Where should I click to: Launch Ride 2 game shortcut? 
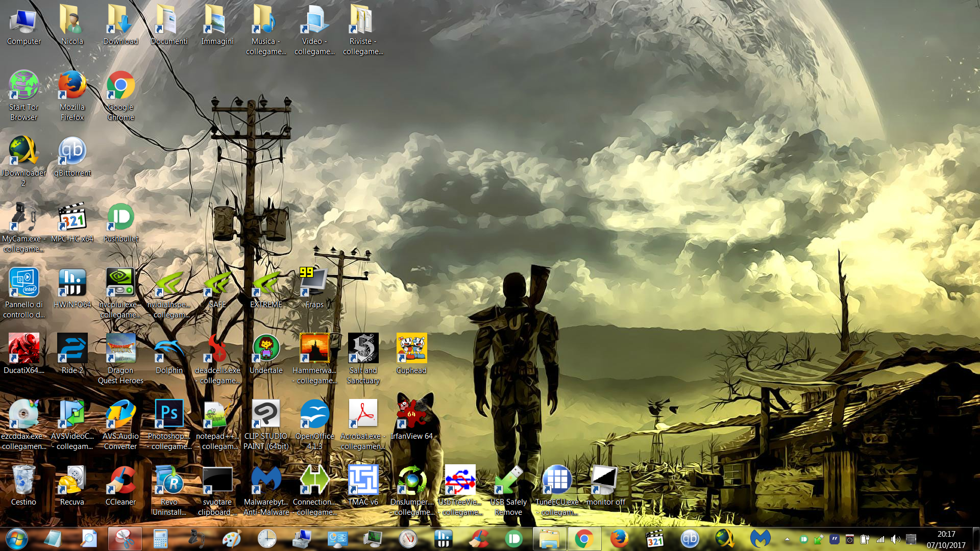(x=72, y=354)
